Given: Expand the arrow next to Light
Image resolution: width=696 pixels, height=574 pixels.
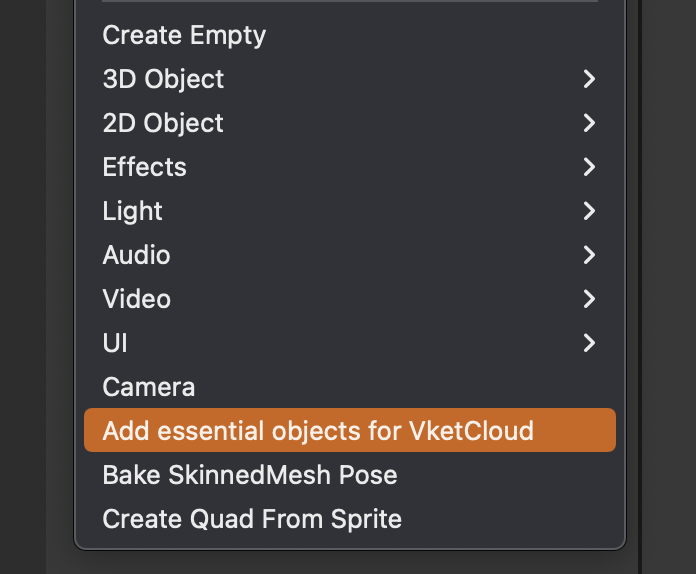Looking at the screenshot, I should tap(589, 211).
